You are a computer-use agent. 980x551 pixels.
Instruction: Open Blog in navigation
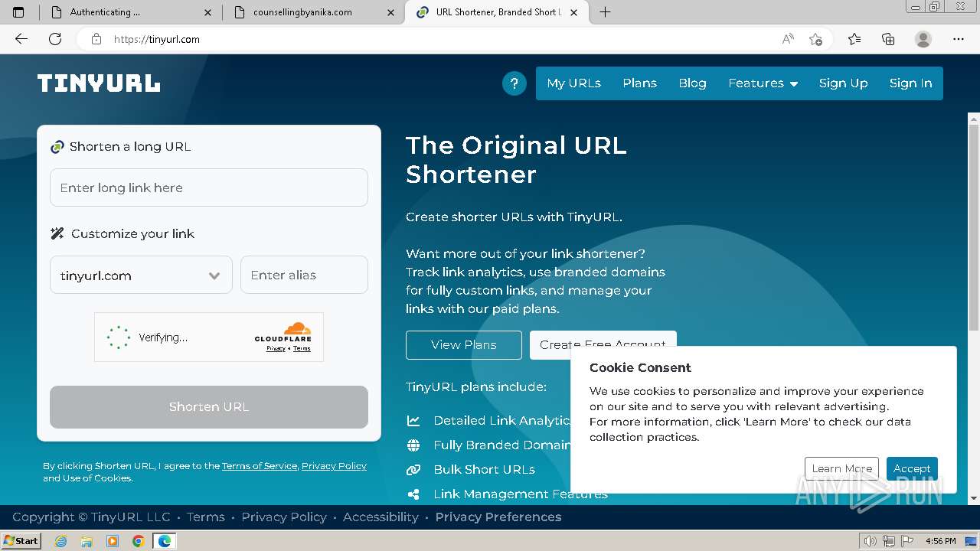click(692, 83)
